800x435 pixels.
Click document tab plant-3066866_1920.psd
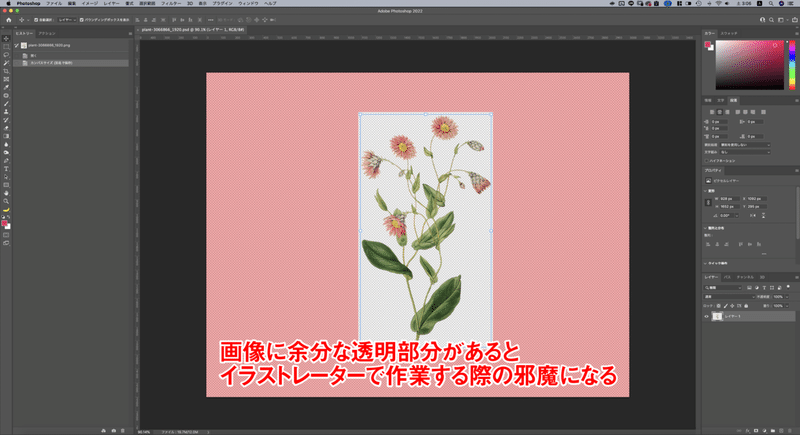[192, 30]
